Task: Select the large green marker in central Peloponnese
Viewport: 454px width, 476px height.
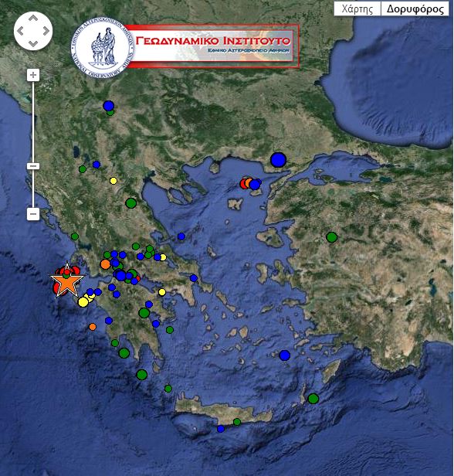Action: coord(144,313)
